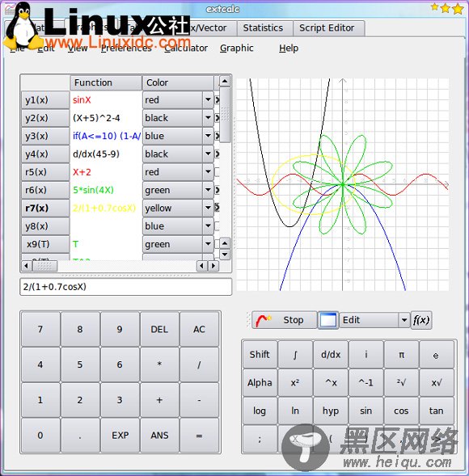Select the d/dx(45-9) function cell
This screenshot has height=476, width=469.
coord(106,154)
